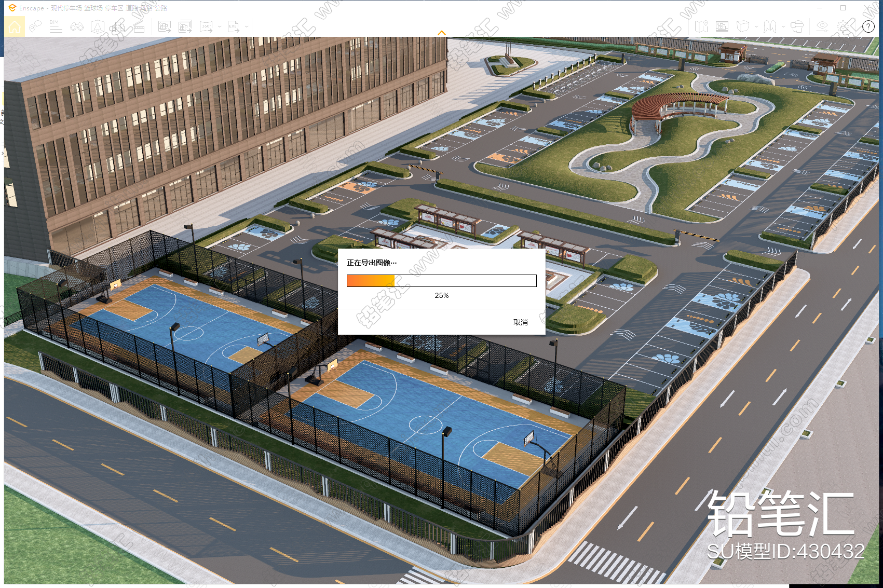Click the Enscape logo in title bar
The height and width of the screenshot is (588, 883).
(x=12, y=8)
